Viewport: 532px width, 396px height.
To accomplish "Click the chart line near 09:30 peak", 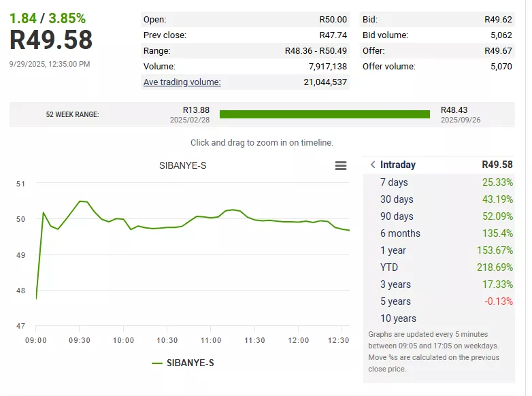I will (80, 201).
